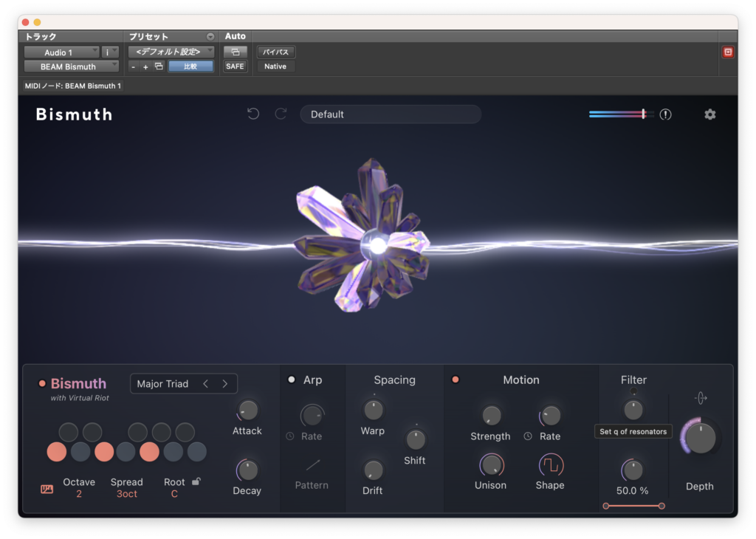Adjust the Filter resonance knob above tooltip
Viewport: 756px width, 539px height.
(x=633, y=410)
